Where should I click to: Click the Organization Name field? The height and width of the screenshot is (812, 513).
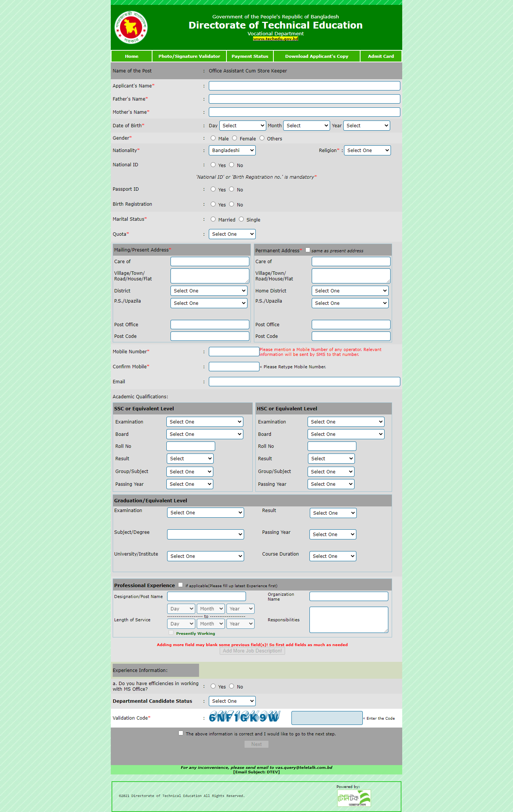(x=349, y=597)
